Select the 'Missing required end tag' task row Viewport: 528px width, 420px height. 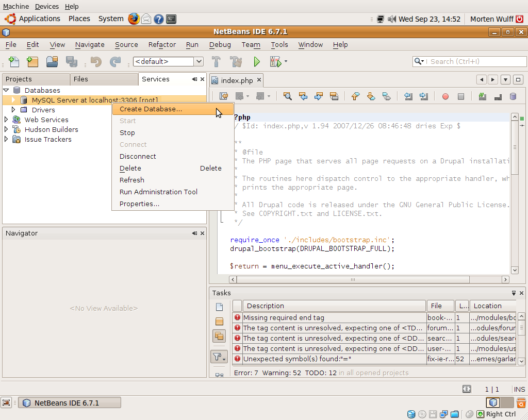pos(374,317)
